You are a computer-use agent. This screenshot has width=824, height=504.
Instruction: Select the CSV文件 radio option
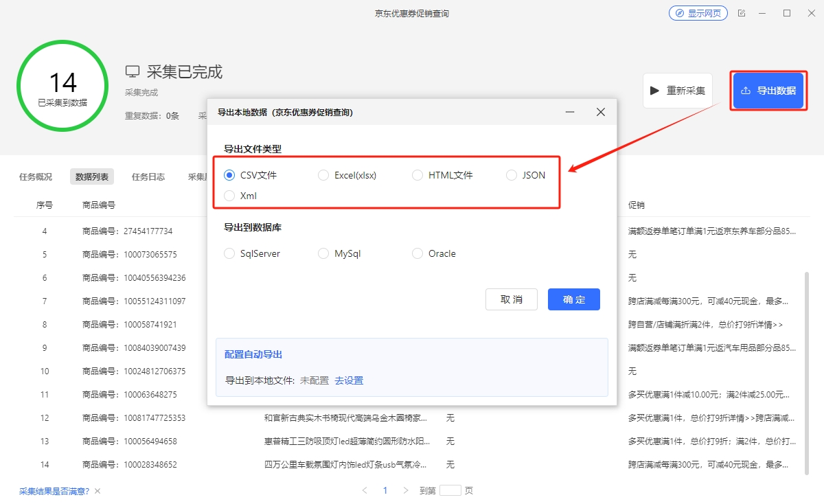229,175
